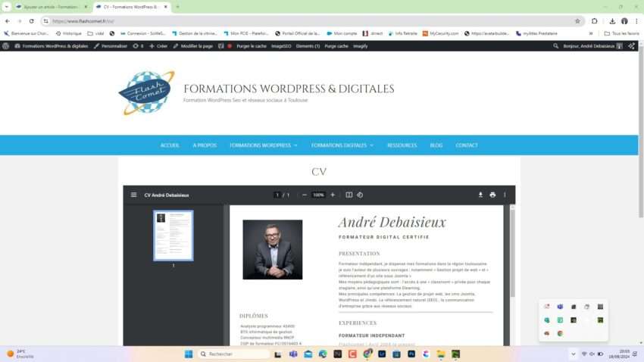This screenshot has width=644, height=362.
Task: Open the PDF viewer more actions menu
Action: click(505, 195)
